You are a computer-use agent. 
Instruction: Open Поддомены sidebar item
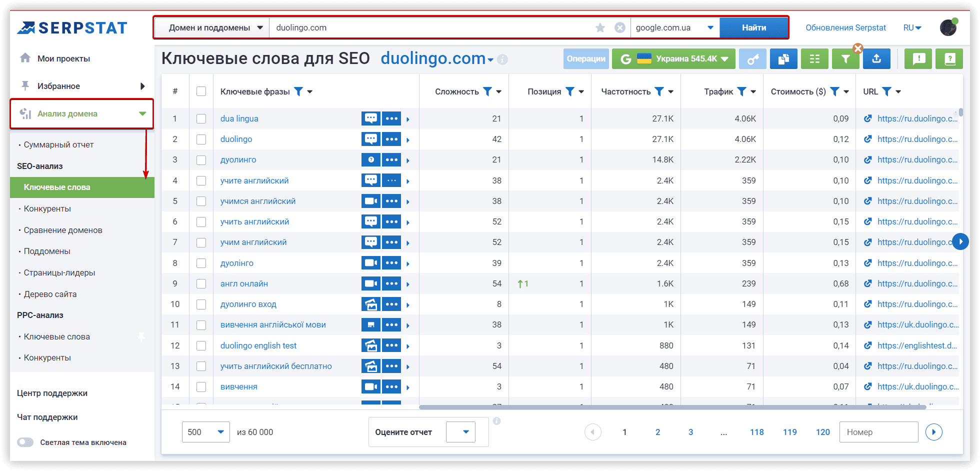tap(47, 251)
